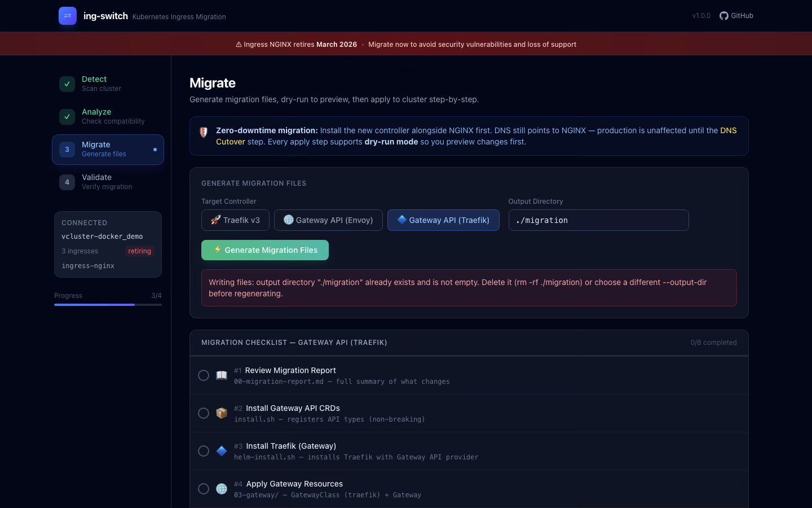
Task: Click the globe icon on Gateway API (Envoy)
Action: (x=289, y=220)
